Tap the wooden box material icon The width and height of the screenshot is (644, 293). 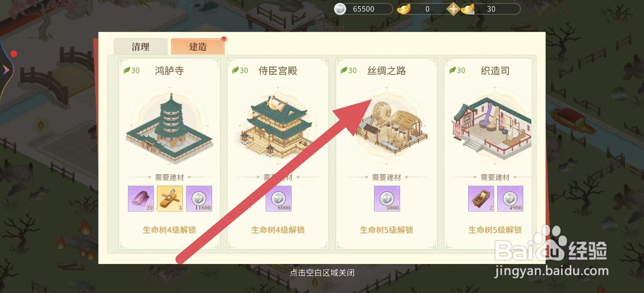481,199
